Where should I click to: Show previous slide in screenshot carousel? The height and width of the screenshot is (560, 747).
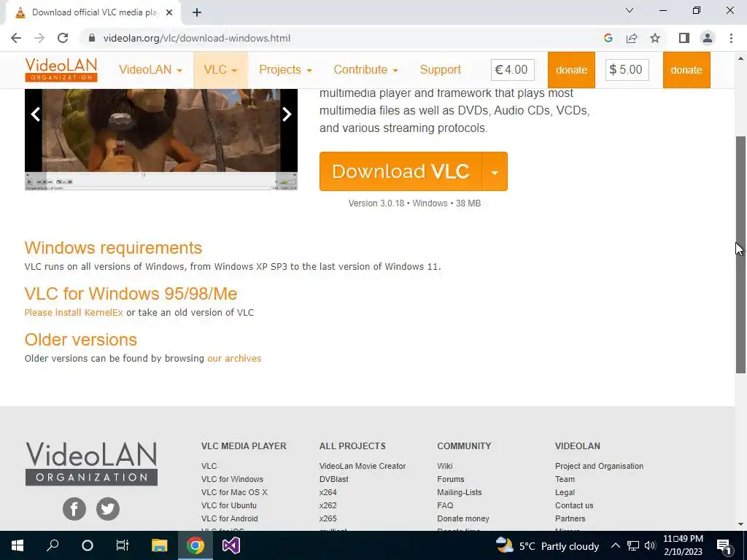(35, 114)
